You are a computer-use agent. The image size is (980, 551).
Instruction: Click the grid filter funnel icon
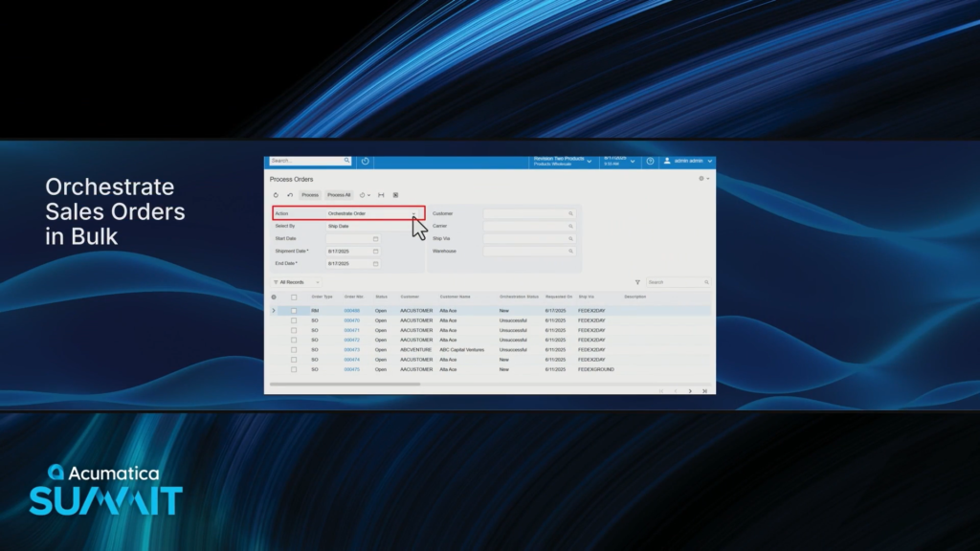pyautogui.click(x=637, y=282)
